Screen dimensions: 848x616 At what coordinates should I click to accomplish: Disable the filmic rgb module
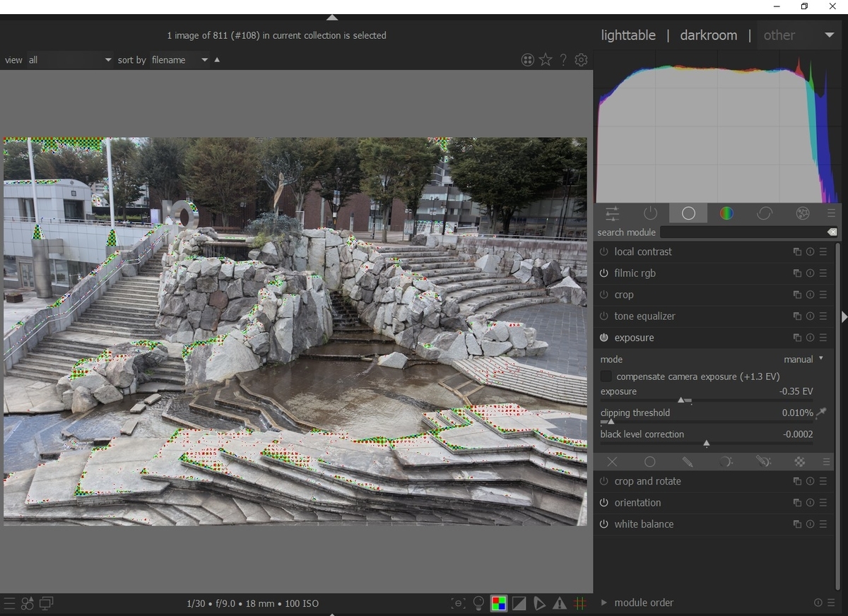point(603,273)
